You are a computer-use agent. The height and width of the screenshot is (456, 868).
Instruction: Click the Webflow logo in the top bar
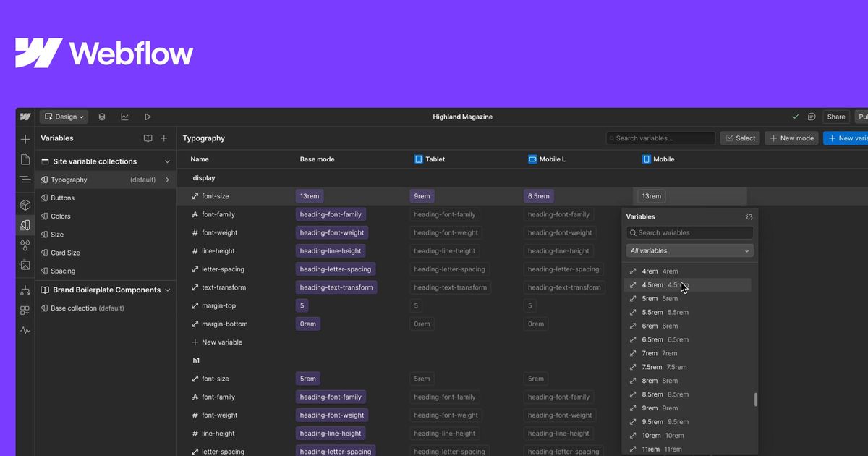pos(25,117)
